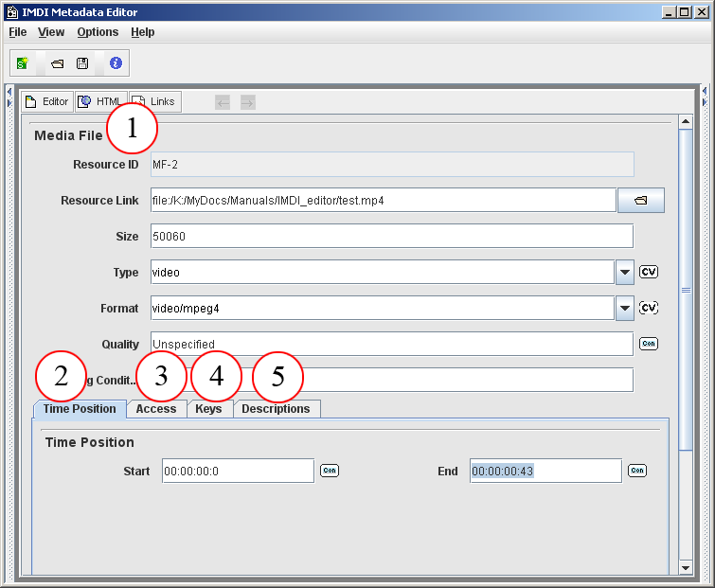Click the Size input field
The image size is (715, 588).
392,236
